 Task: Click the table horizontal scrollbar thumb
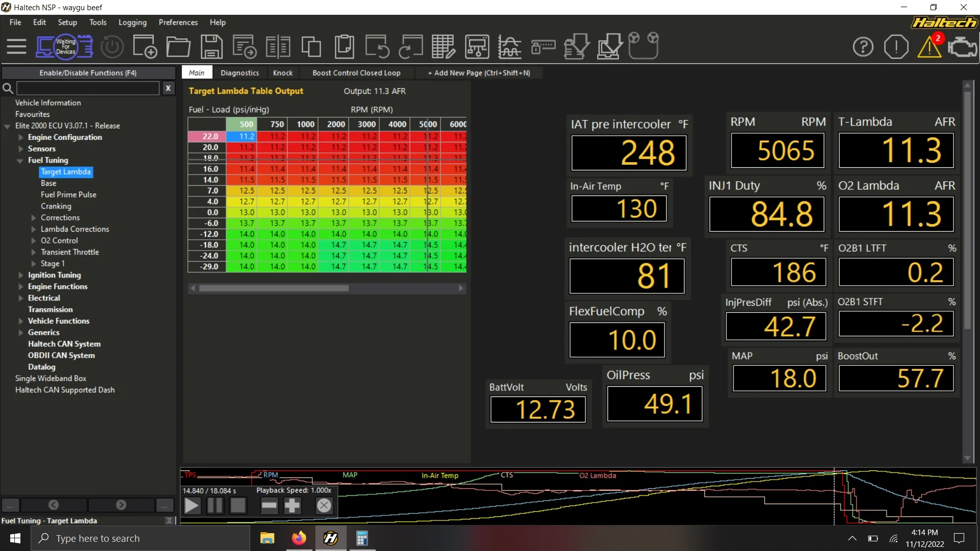click(x=274, y=288)
